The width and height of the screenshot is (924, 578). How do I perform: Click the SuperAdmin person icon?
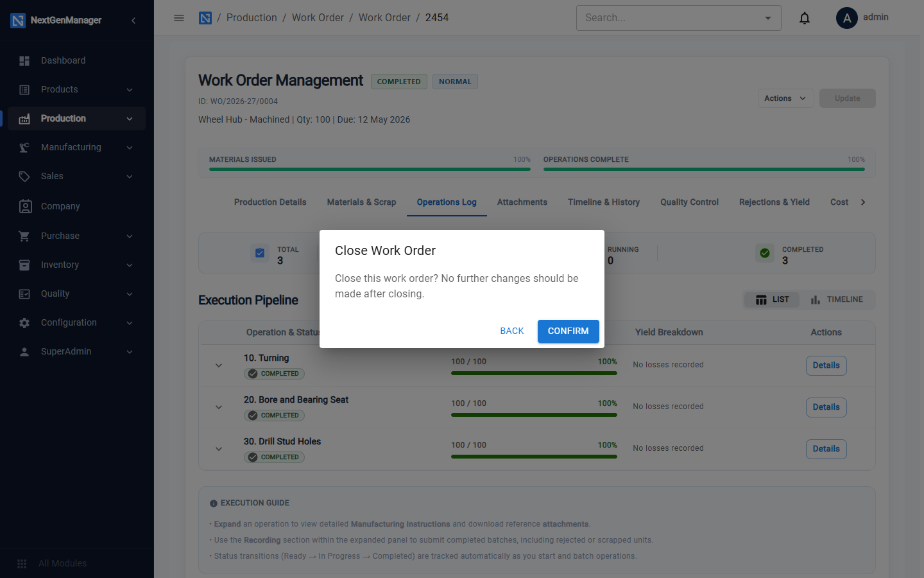[24, 352]
